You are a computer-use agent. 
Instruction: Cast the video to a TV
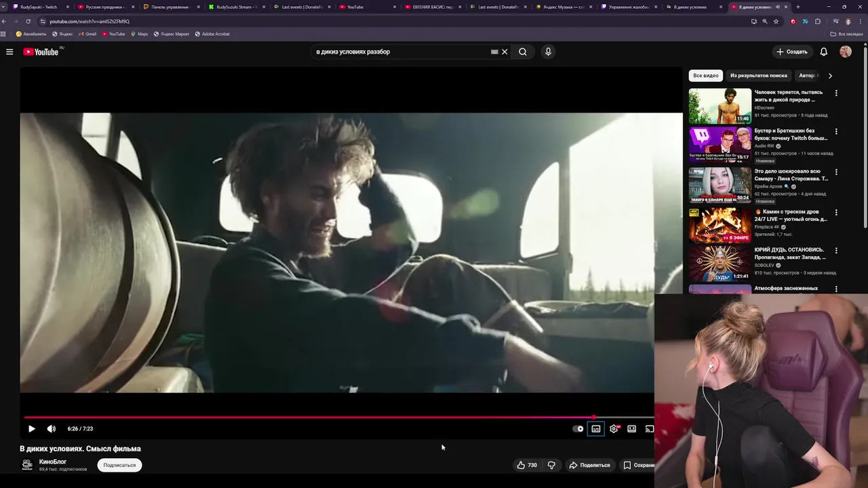click(649, 428)
